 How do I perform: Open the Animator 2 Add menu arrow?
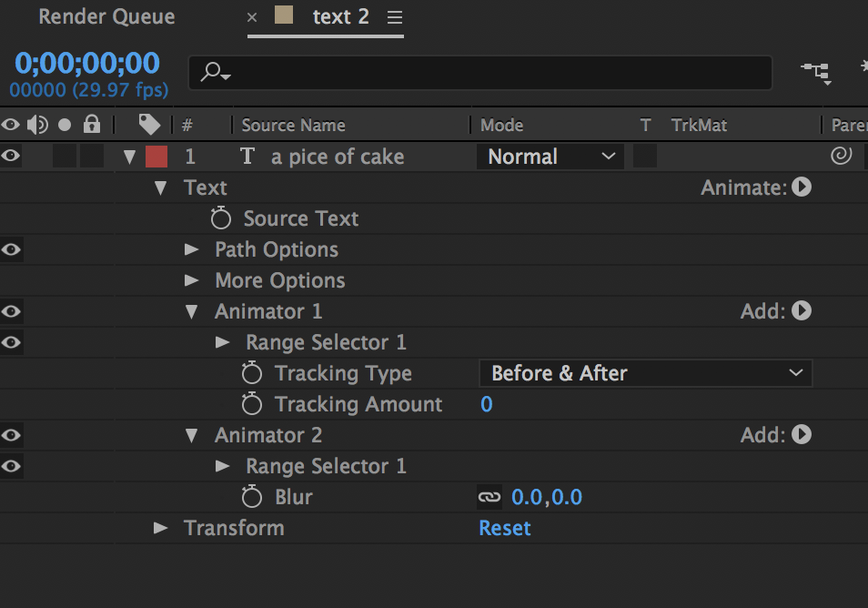point(802,435)
